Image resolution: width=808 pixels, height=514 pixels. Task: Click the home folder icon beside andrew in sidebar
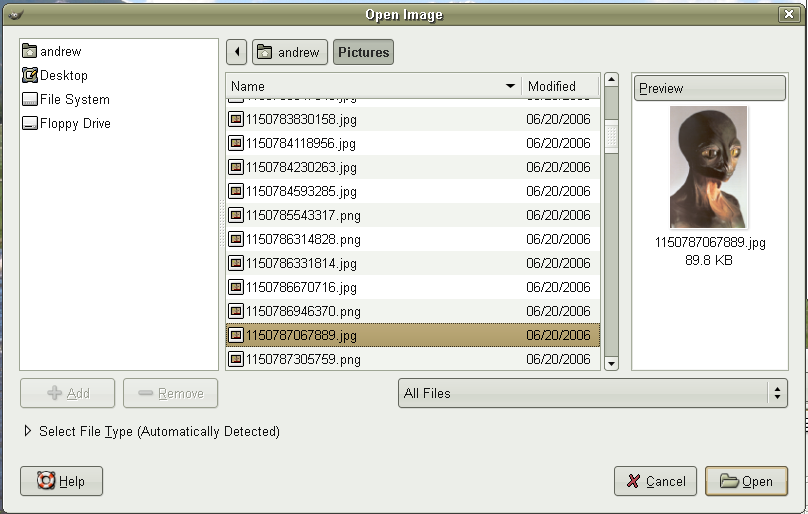[30, 51]
